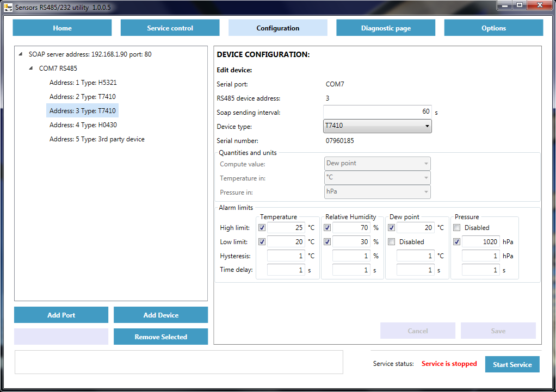Click the message log box at bottom

pyautogui.click(x=178, y=362)
